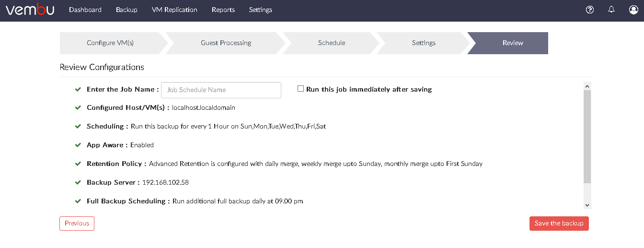Focus the Job Schedule Name field
644x248 pixels.
click(221, 90)
